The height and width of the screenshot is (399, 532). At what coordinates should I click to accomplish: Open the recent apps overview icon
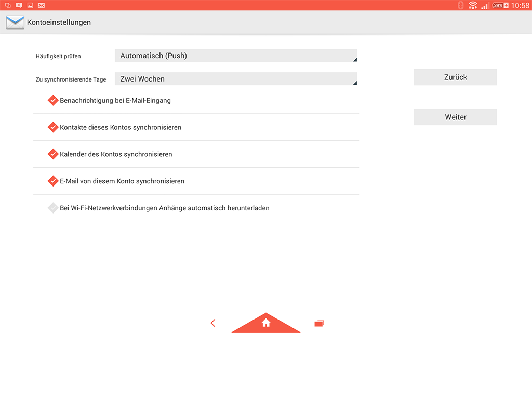coord(319,324)
